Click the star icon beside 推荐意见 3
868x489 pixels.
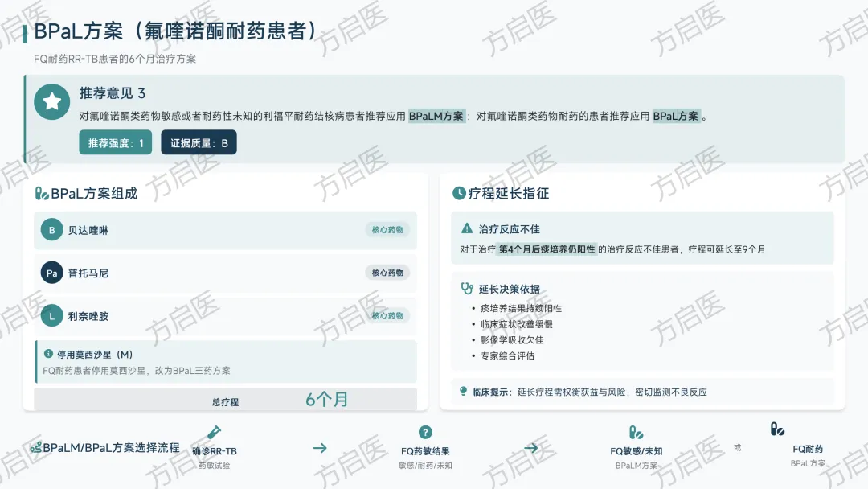coord(51,101)
